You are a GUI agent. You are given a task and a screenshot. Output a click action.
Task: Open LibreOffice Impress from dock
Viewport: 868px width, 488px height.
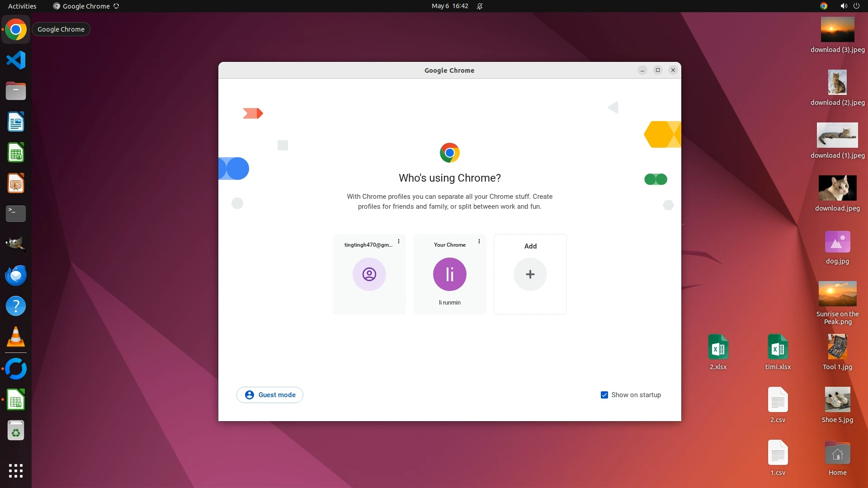(x=16, y=183)
